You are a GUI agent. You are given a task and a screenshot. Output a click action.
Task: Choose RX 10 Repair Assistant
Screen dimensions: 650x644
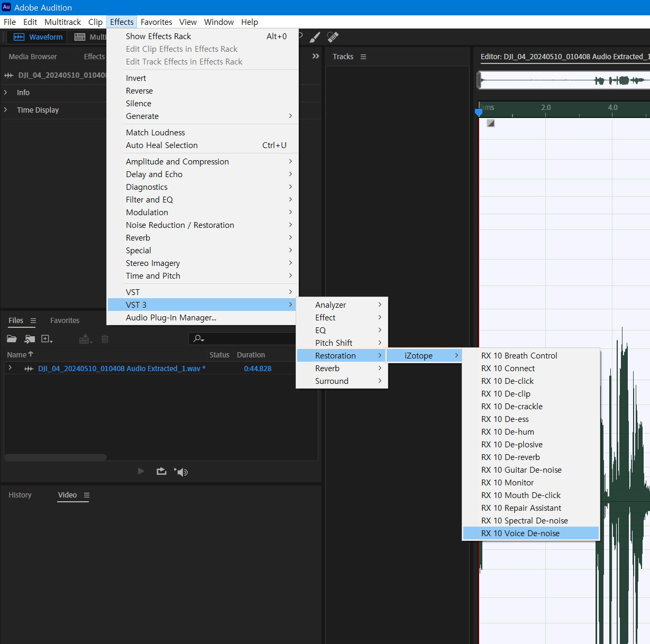click(x=531, y=508)
